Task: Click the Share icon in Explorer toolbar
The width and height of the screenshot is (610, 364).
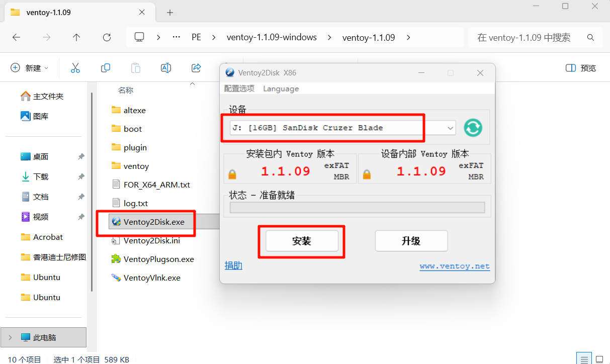Action: [196, 68]
